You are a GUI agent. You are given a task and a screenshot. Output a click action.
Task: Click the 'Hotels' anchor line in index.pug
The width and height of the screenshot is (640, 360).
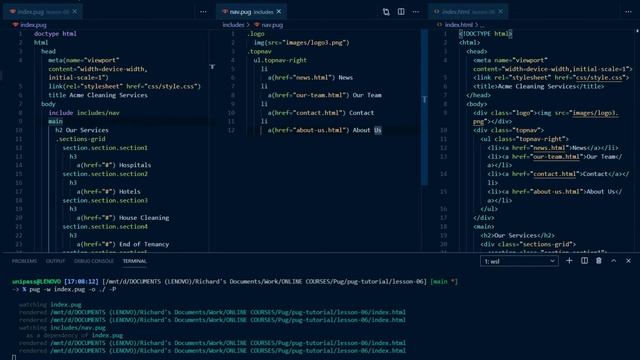(x=109, y=192)
